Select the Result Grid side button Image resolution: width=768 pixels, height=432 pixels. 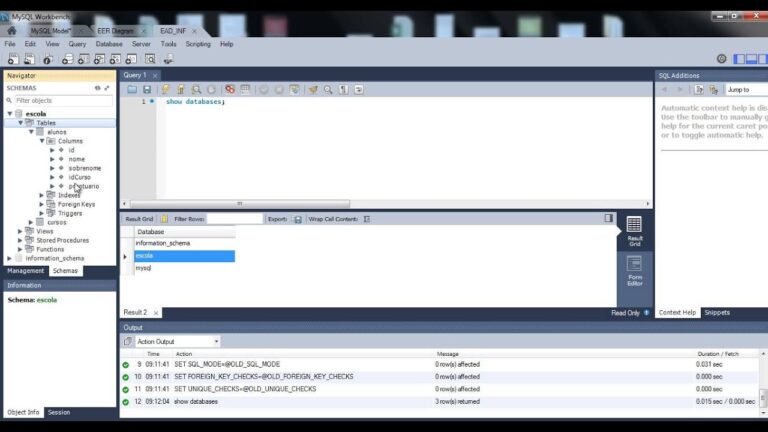(634, 232)
